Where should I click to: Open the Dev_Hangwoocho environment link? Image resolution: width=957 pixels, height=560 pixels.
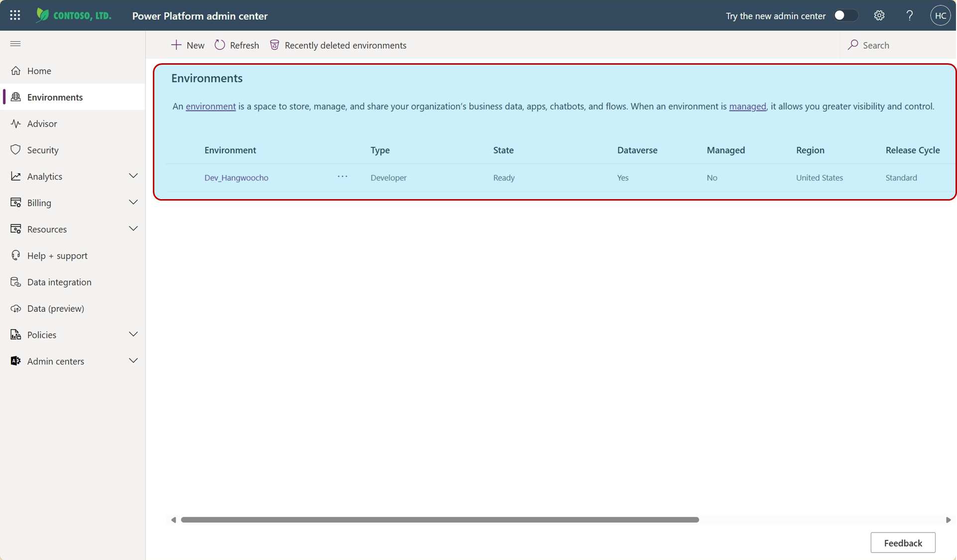click(x=236, y=178)
